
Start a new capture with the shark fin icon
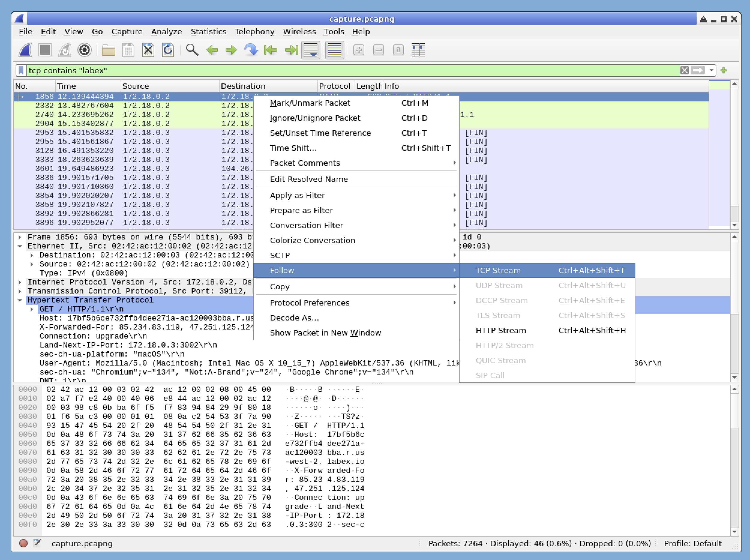click(x=25, y=50)
